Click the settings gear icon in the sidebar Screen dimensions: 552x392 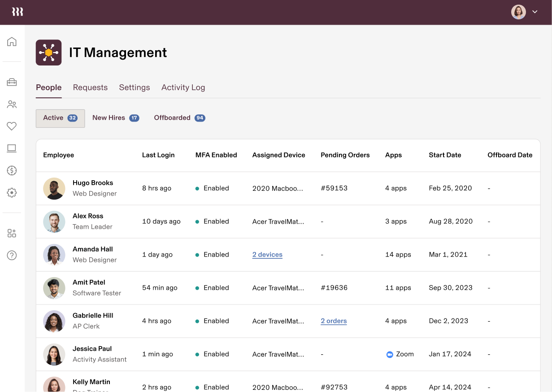[12, 192]
